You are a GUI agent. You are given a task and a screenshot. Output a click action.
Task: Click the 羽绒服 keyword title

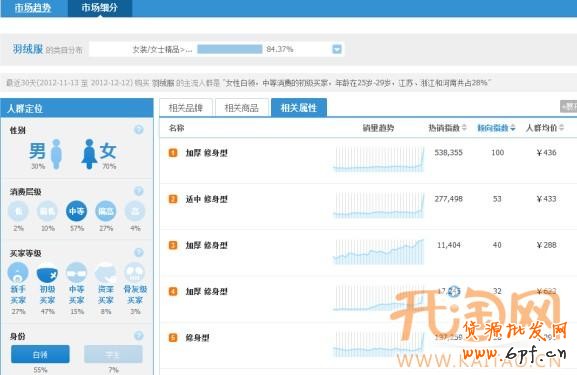click(28, 49)
